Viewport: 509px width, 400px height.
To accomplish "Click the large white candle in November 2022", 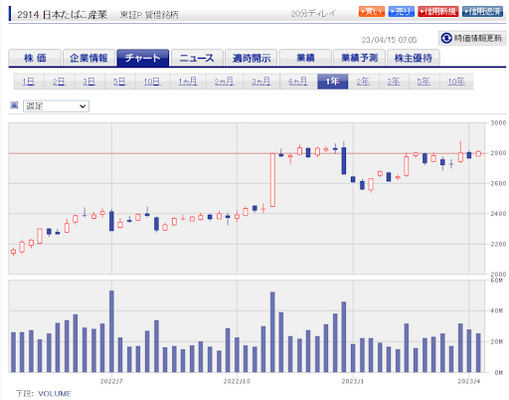I will click(272, 180).
